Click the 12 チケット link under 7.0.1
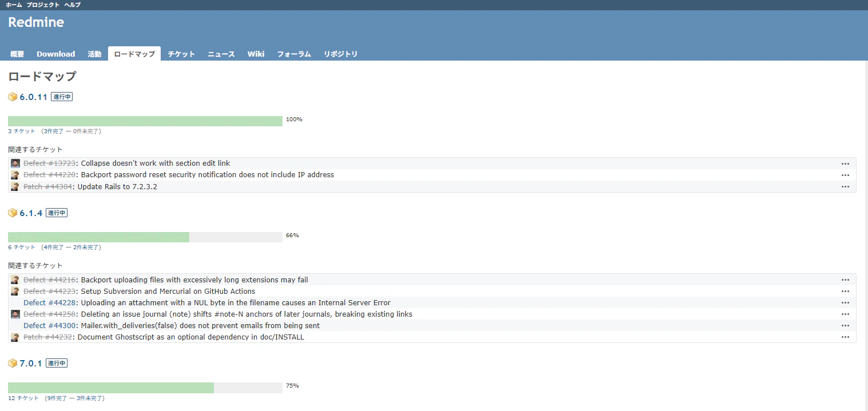This screenshot has height=411, width=868. (23, 398)
